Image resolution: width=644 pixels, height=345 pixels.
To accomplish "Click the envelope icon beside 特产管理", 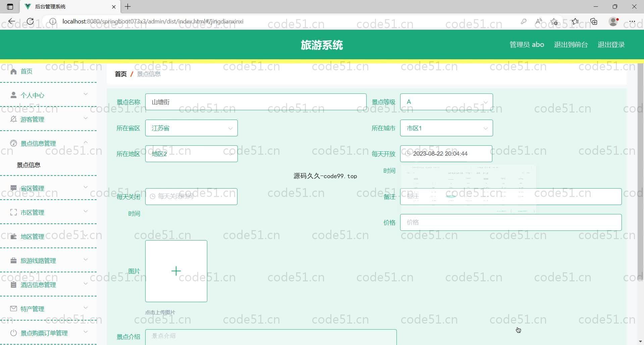I will click(13, 309).
